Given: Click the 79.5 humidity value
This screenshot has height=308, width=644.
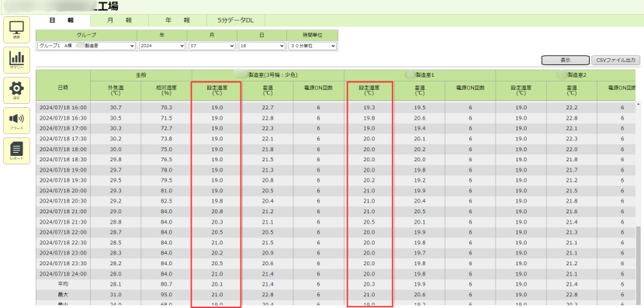Looking at the screenshot, I should [166, 180].
